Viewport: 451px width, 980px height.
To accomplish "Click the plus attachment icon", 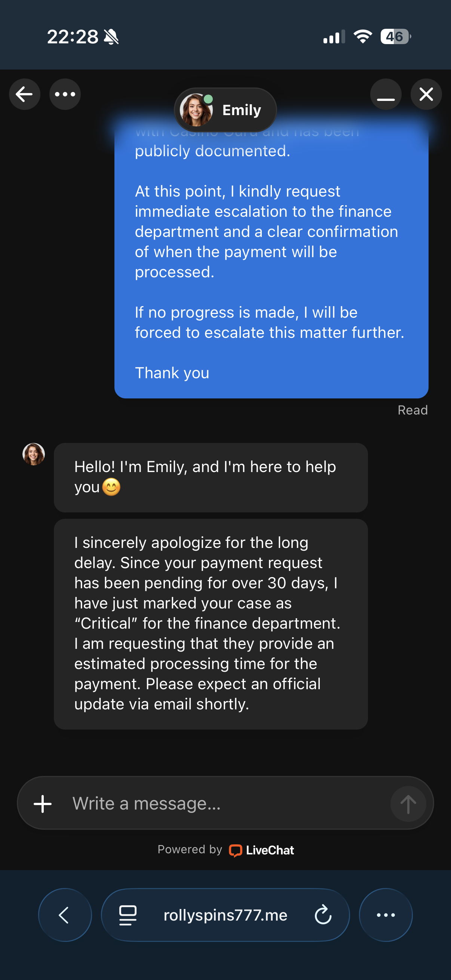I will pyautogui.click(x=43, y=804).
